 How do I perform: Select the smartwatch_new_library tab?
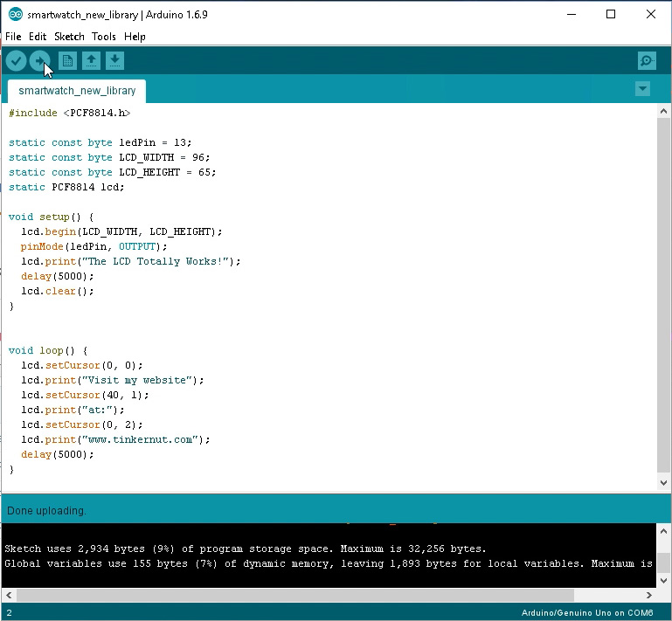(77, 91)
